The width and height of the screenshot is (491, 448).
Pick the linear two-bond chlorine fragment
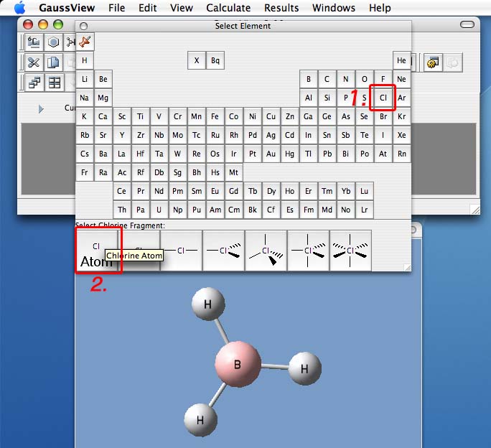pyautogui.click(x=181, y=251)
